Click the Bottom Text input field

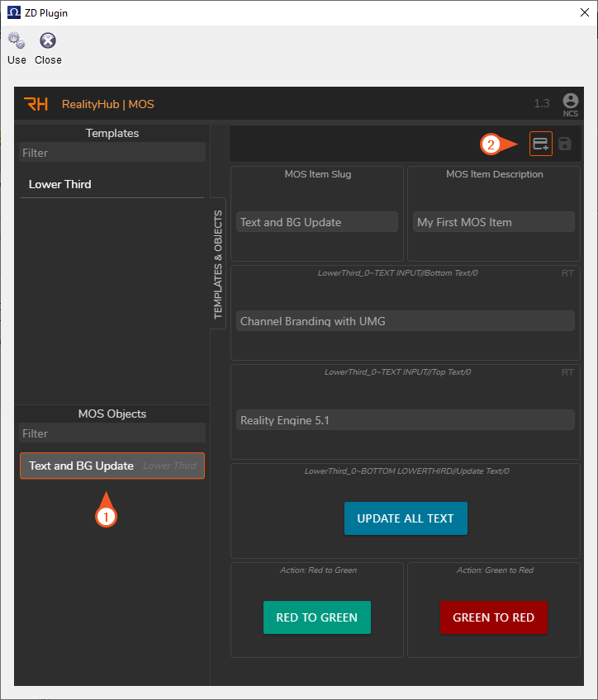pyautogui.click(x=405, y=321)
